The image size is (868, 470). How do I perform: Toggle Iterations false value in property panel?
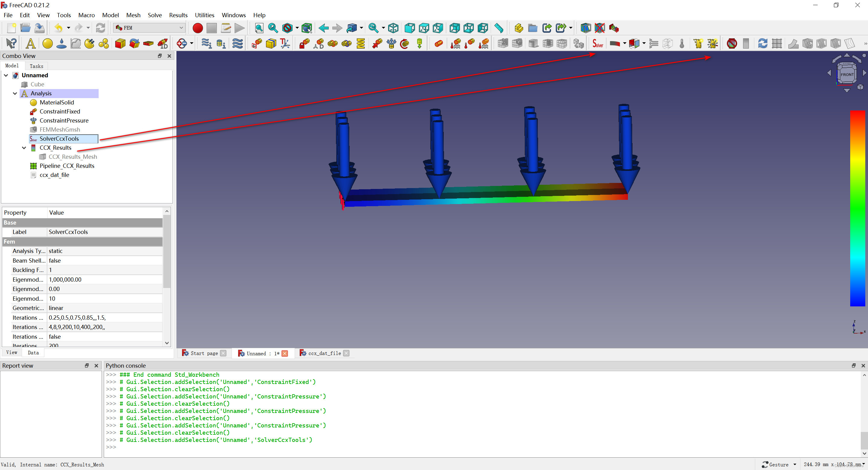tap(55, 337)
